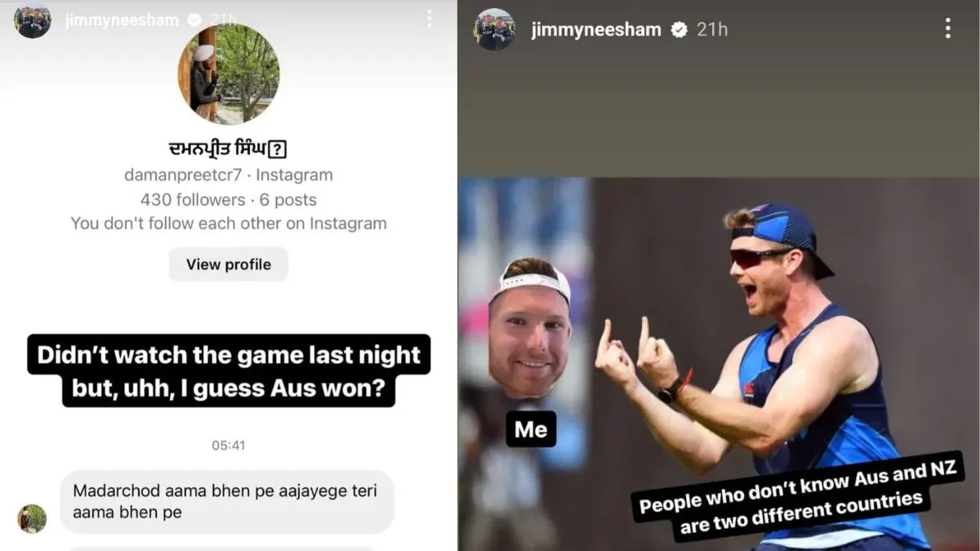Tap the jimmyneesham username on the meme story
The image size is (980, 551).
(x=596, y=29)
